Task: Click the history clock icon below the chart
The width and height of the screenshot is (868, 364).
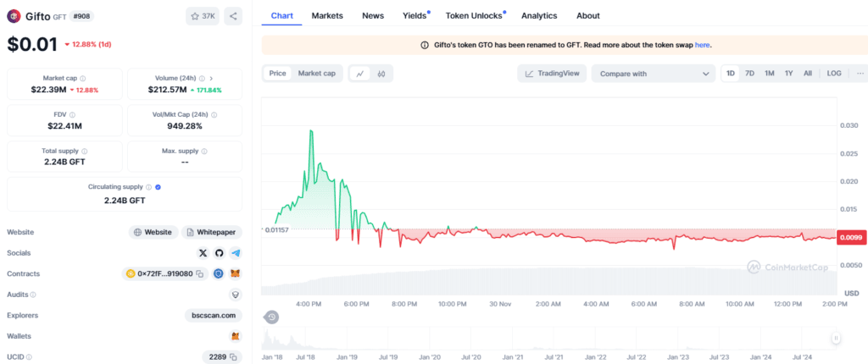Action: 271,317
